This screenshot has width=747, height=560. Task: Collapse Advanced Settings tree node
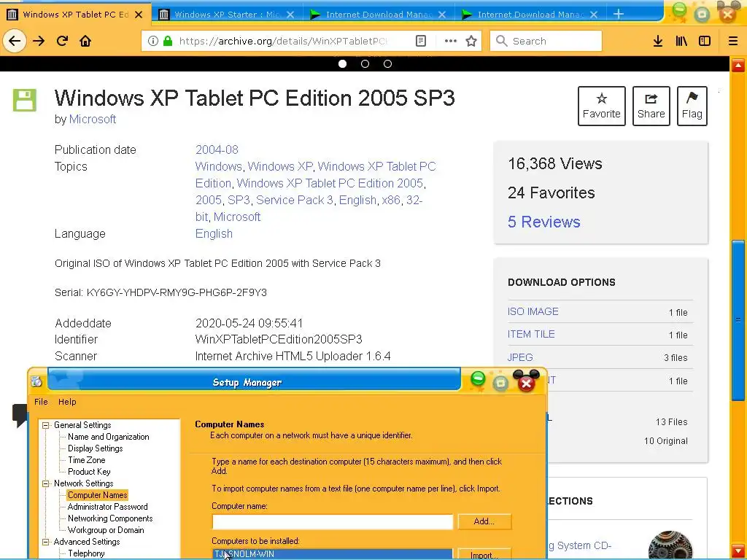click(x=46, y=542)
